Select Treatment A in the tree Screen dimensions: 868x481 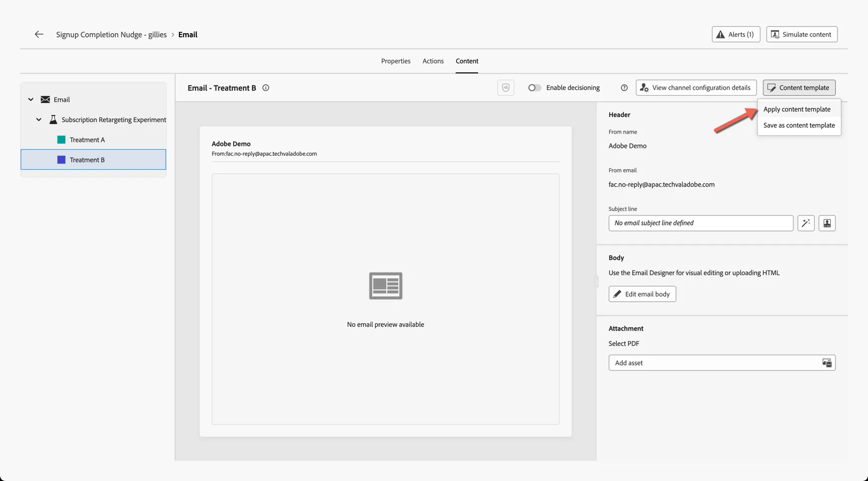pyautogui.click(x=93, y=140)
